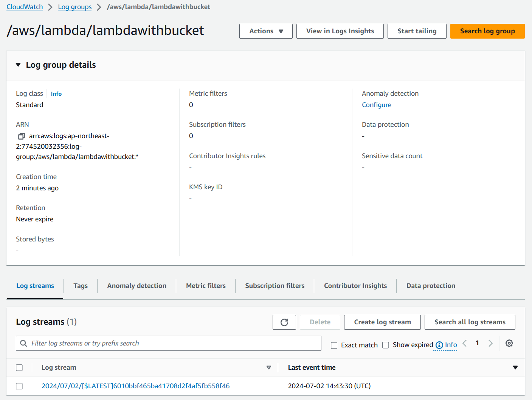This screenshot has width=532, height=400.
Task: Click the Start tailing button
Action: 417,31
